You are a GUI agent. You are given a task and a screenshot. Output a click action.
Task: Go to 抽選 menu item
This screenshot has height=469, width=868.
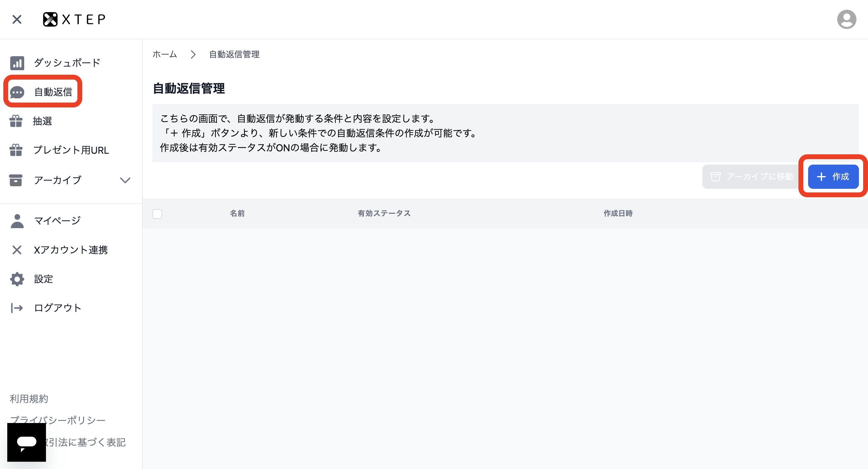(42, 121)
